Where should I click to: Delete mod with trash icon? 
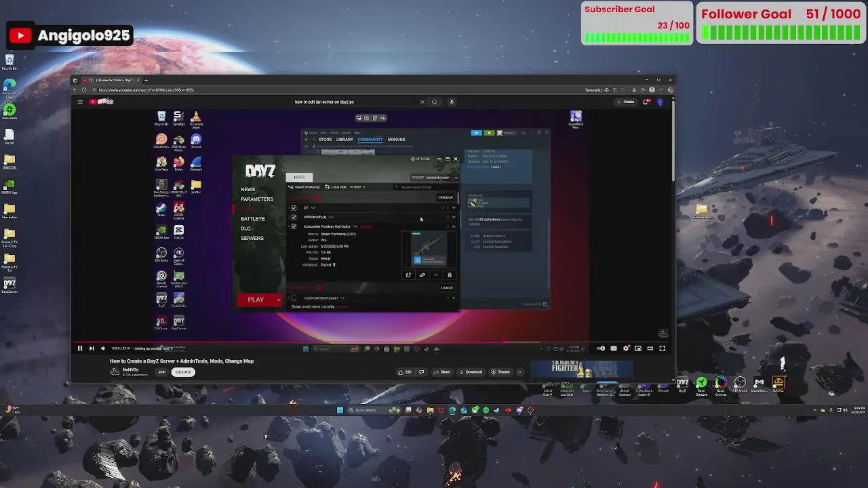(449, 275)
